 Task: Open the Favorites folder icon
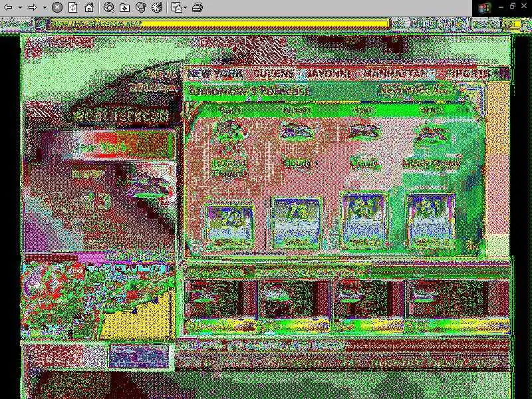pyautogui.click(x=124, y=7)
